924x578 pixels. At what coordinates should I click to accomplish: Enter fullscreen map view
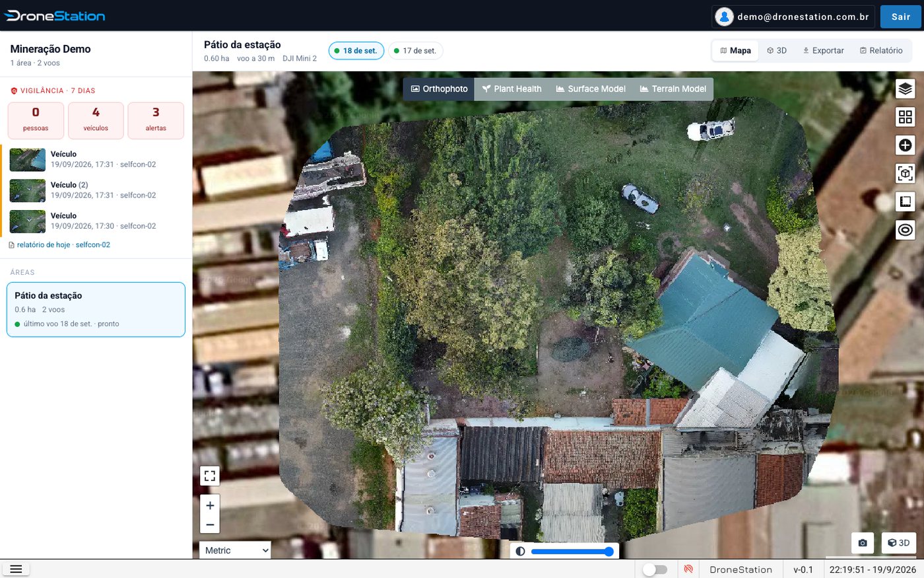[210, 476]
